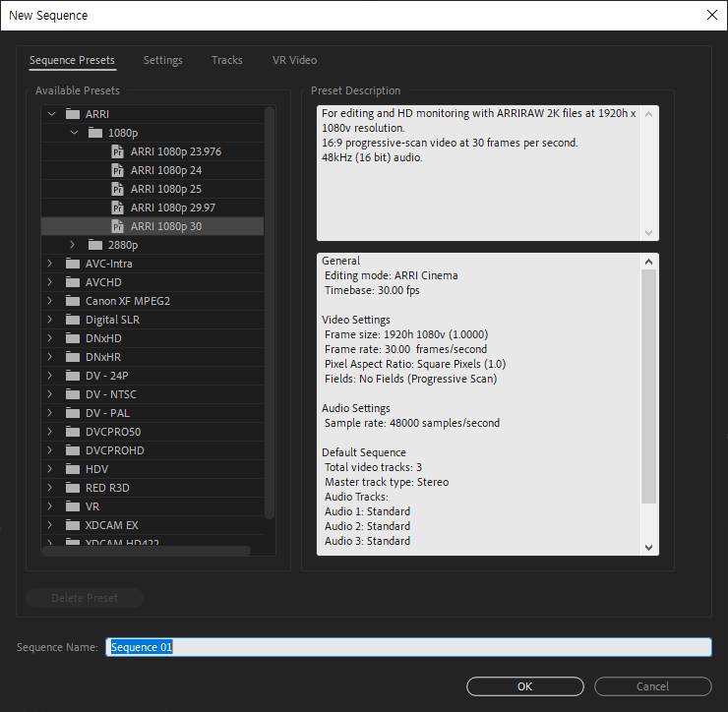The height and width of the screenshot is (712, 728).
Task: Click the Sequence Name input field
Action: click(x=408, y=647)
